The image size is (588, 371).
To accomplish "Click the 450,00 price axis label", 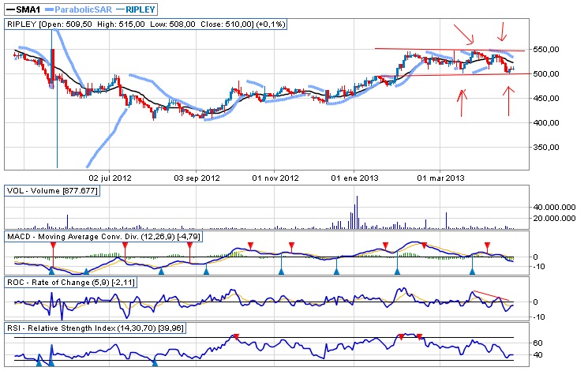I will click(546, 99).
